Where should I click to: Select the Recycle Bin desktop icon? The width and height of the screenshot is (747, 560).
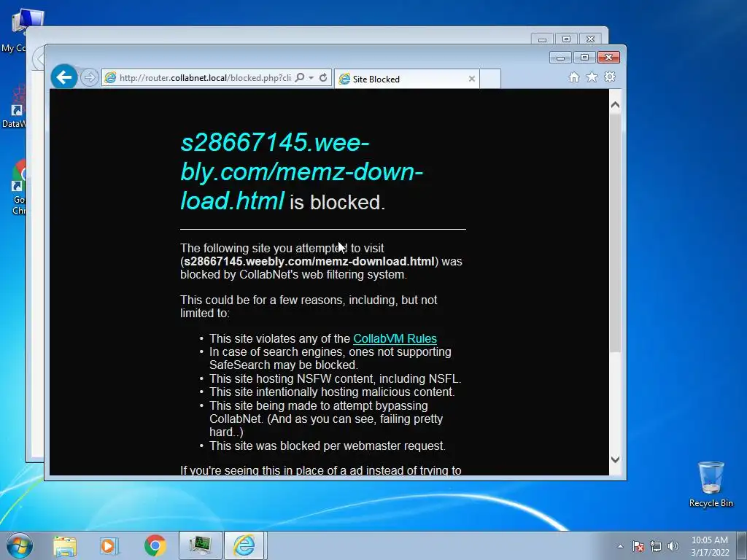point(711,484)
